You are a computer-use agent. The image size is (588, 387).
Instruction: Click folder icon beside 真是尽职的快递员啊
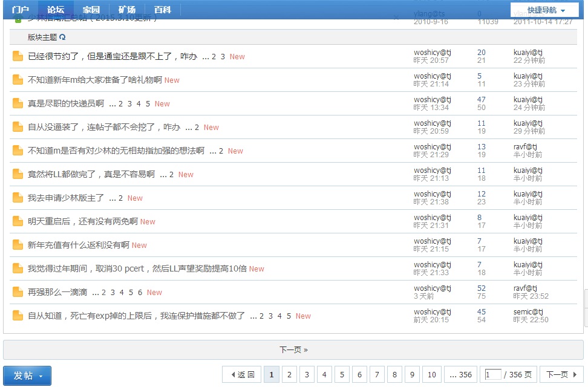(x=18, y=103)
